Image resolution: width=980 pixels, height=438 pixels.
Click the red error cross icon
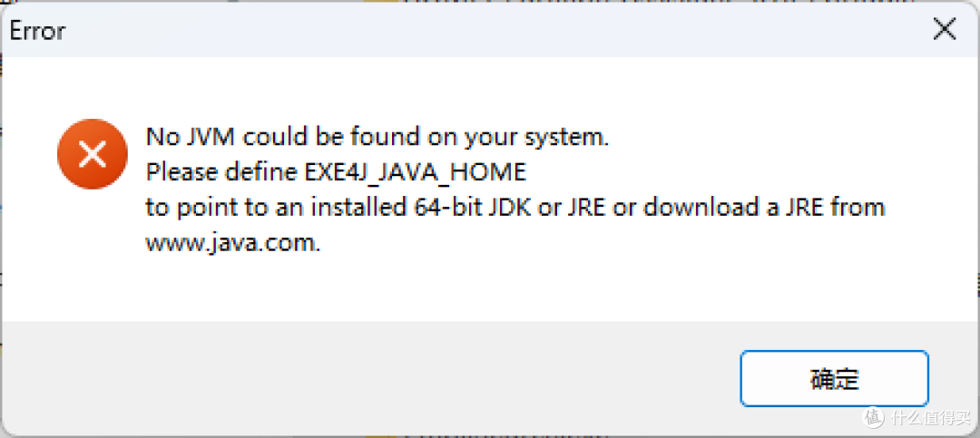click(x=93, y=153)
